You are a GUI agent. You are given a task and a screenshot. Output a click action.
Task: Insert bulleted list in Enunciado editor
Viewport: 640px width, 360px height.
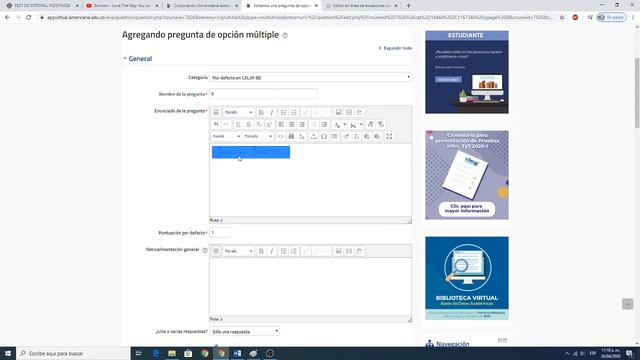pos(283,112)
